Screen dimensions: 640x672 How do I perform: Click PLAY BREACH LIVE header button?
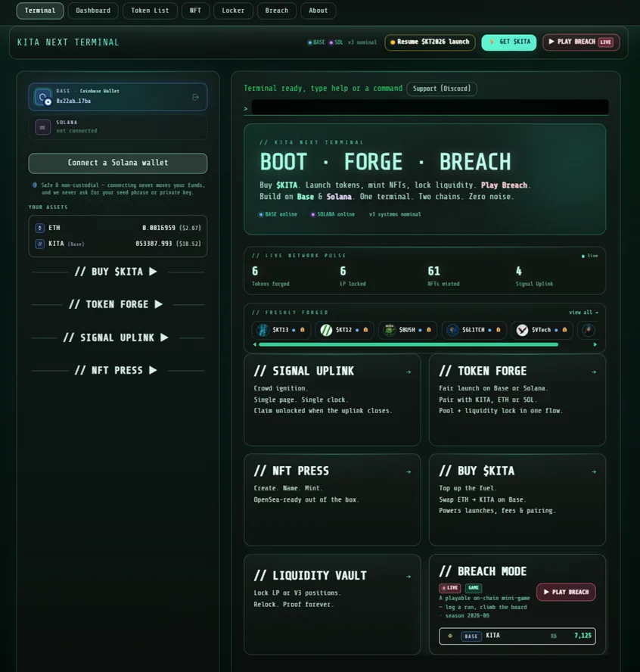tap(581, 42)
